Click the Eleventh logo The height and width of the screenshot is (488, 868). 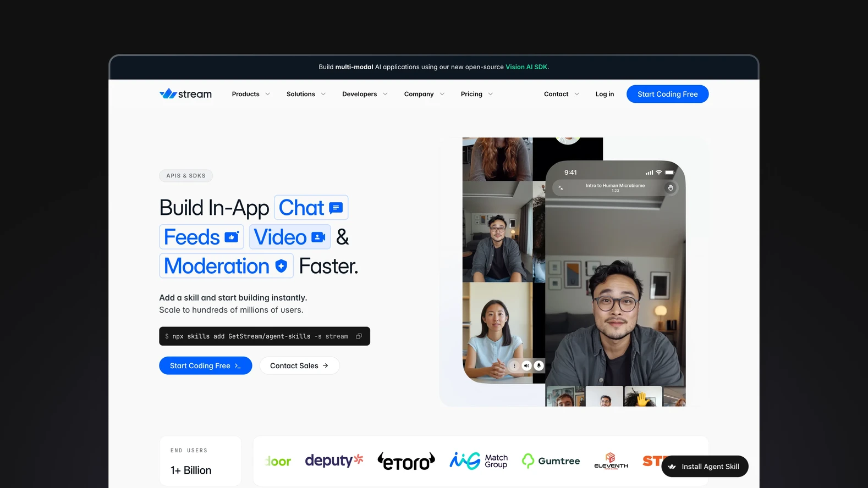tap(611, 461)
